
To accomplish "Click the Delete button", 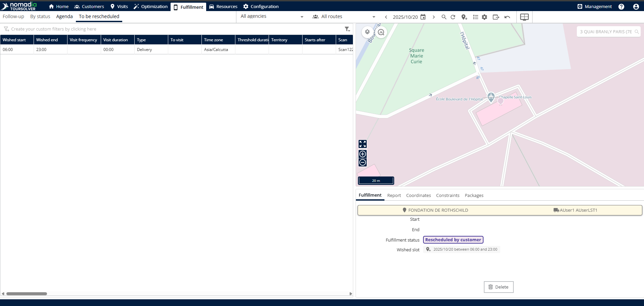I will (x=499, y=287).
